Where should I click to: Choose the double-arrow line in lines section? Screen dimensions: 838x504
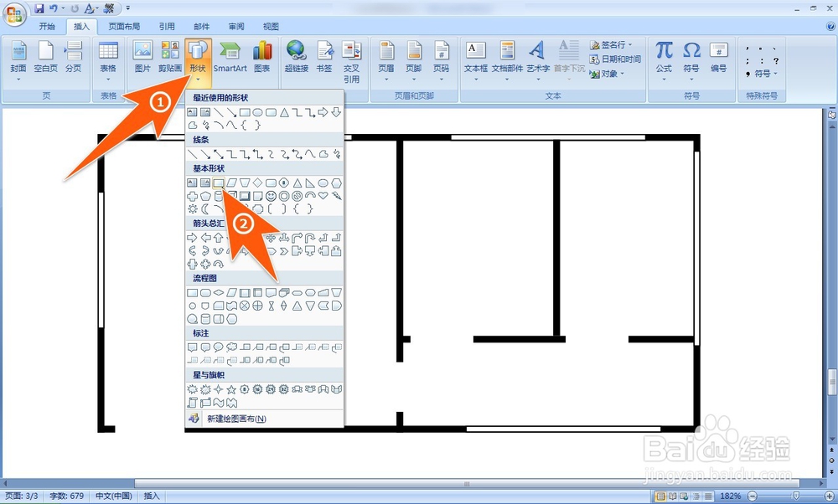click(x=218, y=154)
